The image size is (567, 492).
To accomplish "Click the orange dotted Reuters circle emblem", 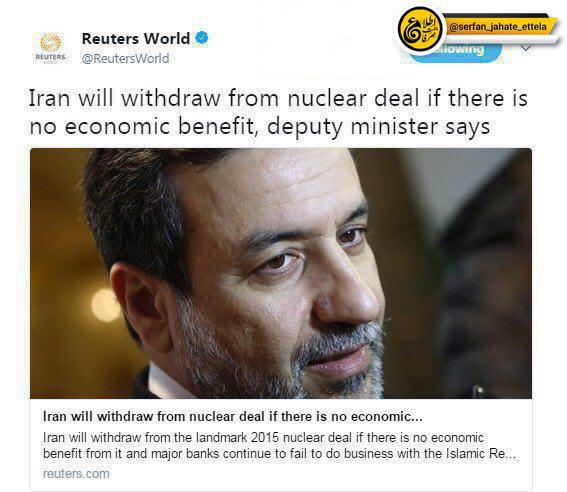I will pyautogui.click(x=51, y=42).
